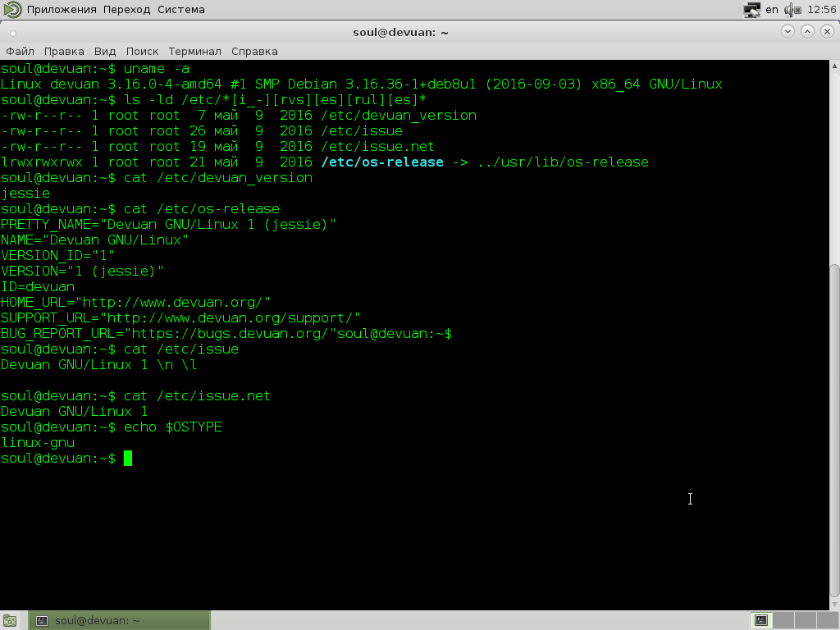
Task: Switch to the third workspace in switcher
Action: tap(806, 620)
